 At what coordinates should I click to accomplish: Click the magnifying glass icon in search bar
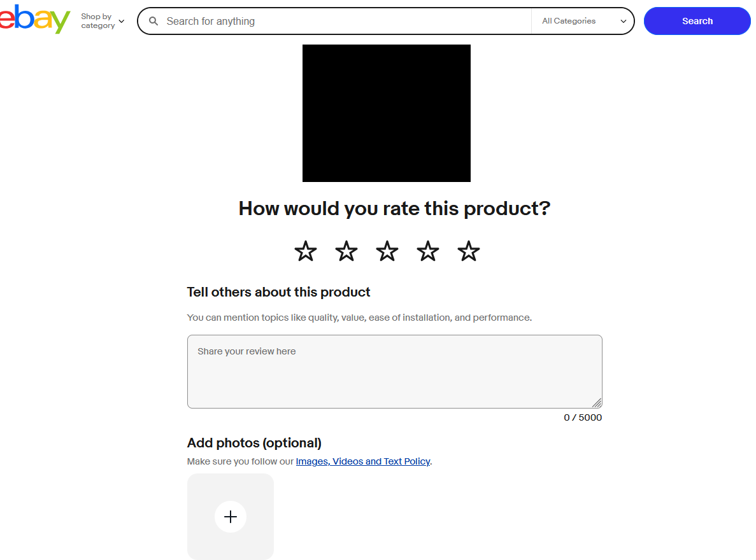[x=153, y=21]
